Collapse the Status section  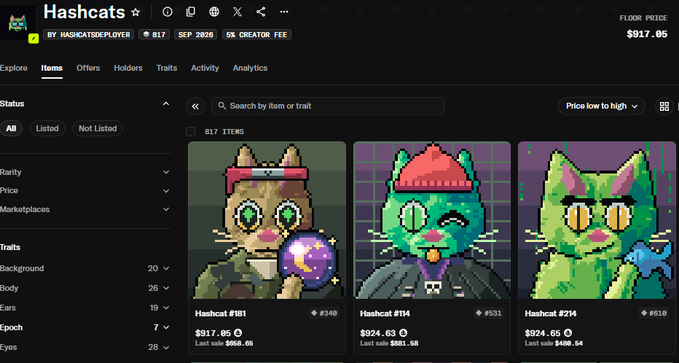click(166, 104)
